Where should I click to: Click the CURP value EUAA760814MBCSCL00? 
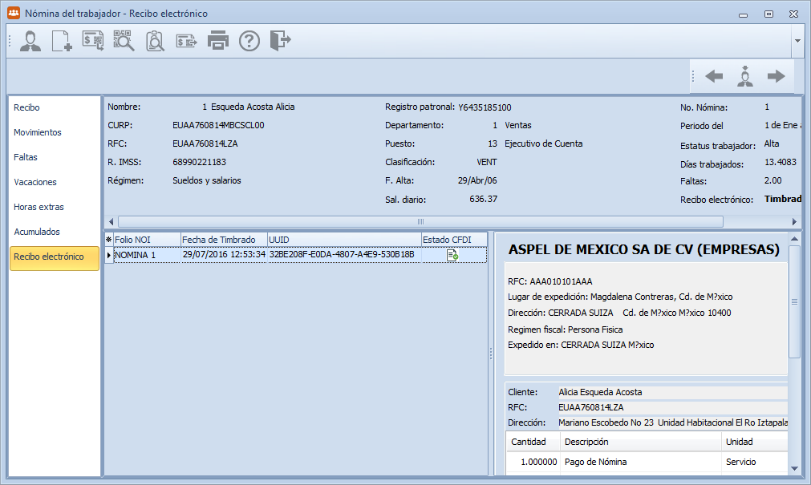click(218, 125)
